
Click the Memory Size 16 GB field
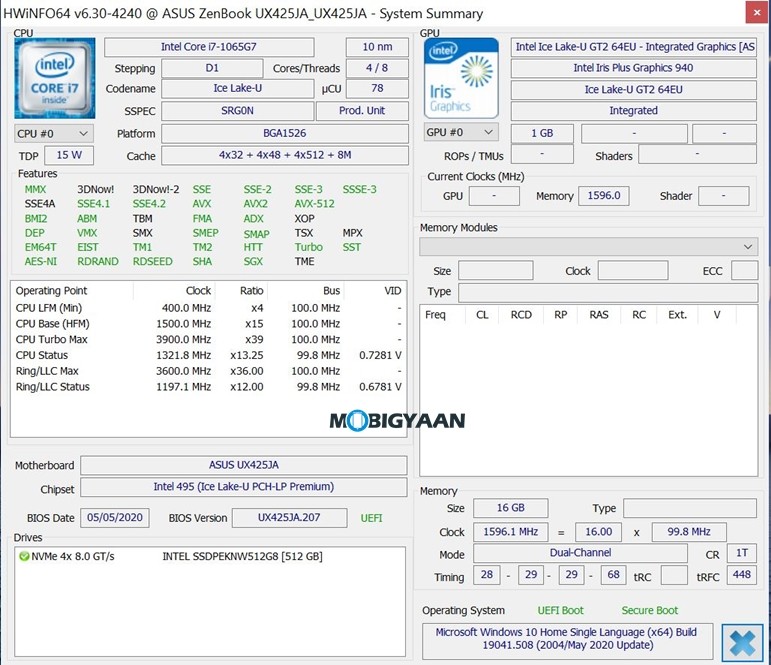pyautogui.click(x=510, y=508)
